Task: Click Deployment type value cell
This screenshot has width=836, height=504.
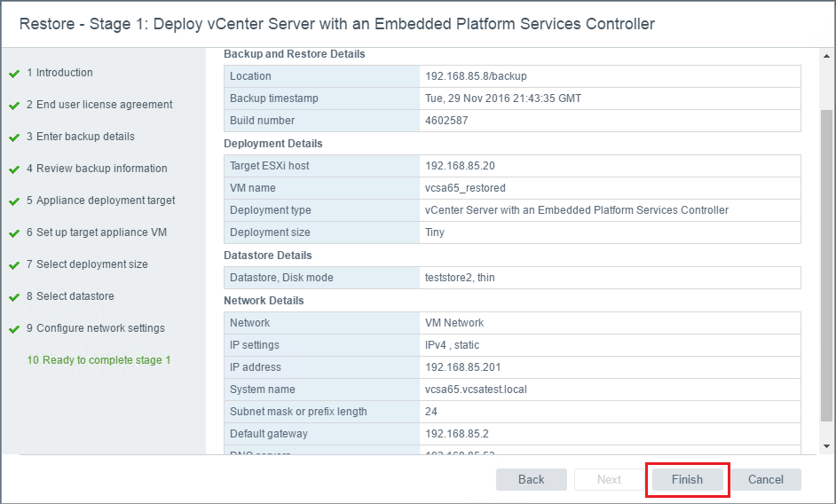Action: pos(610,210)
